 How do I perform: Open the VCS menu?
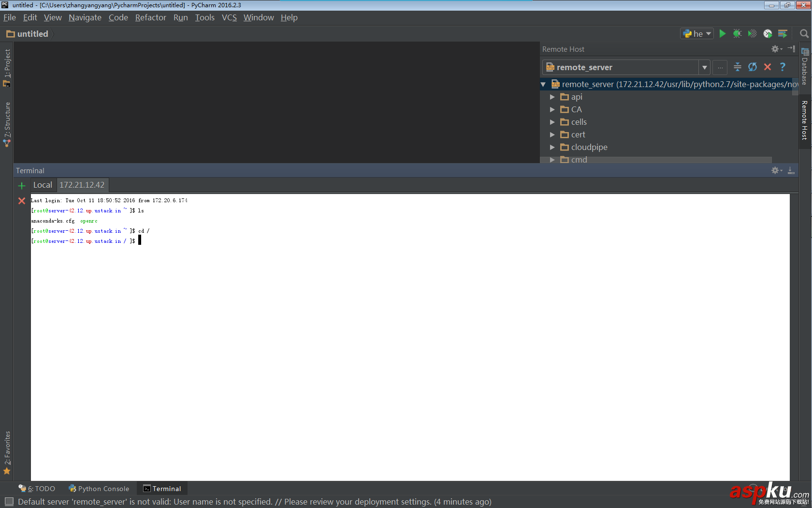tap(229, 17)
